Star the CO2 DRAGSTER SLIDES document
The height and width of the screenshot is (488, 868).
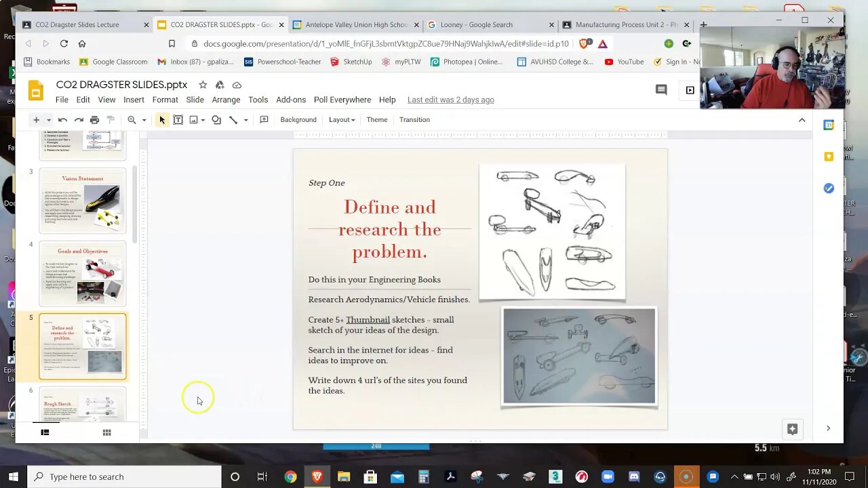click(x=203, y=85)
